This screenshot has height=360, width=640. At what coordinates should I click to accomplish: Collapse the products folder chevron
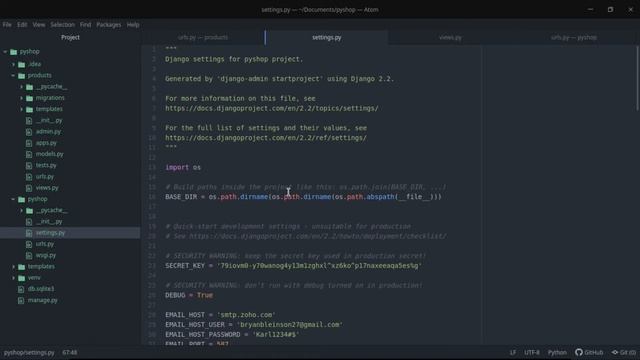13,76
